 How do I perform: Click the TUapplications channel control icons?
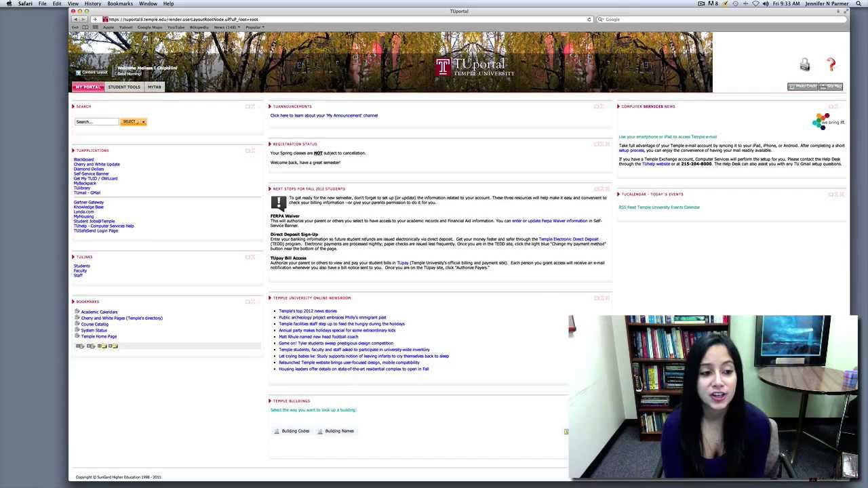250,150
